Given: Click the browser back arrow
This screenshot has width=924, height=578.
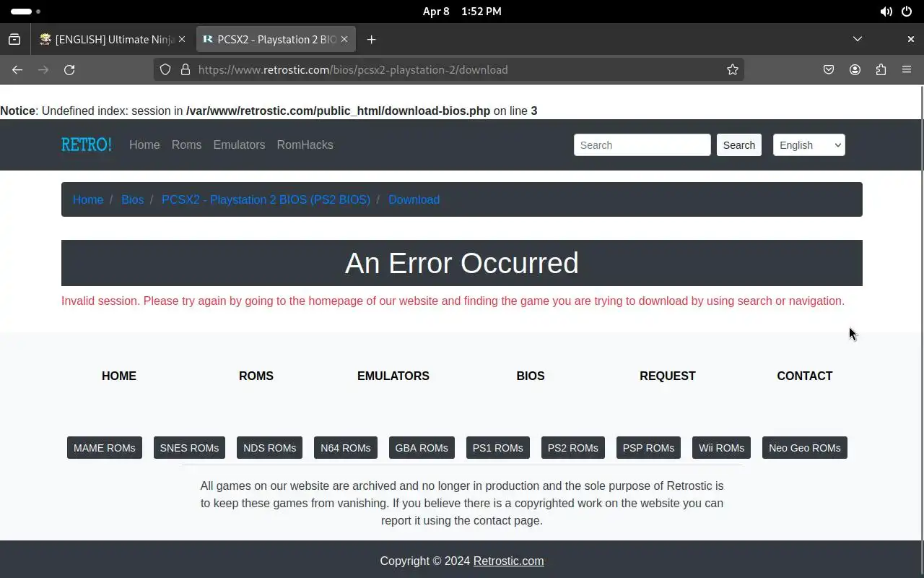Looking at the screenshot, I should (17, 69).
